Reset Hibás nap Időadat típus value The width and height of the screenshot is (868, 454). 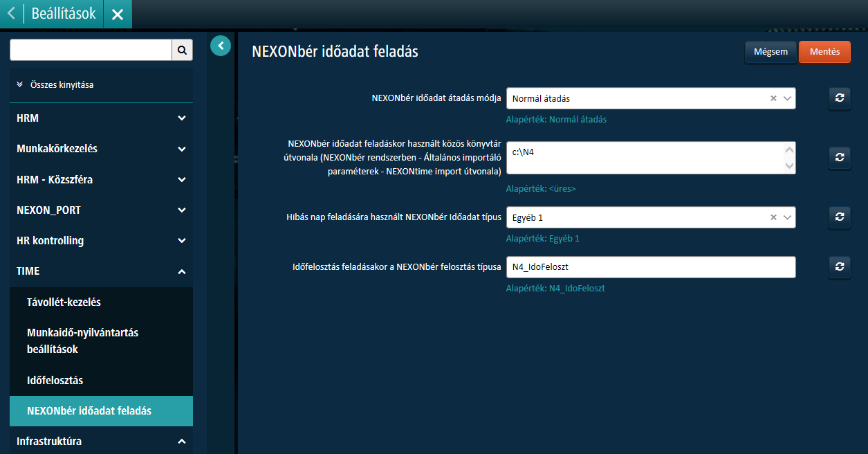coord(839,217)
